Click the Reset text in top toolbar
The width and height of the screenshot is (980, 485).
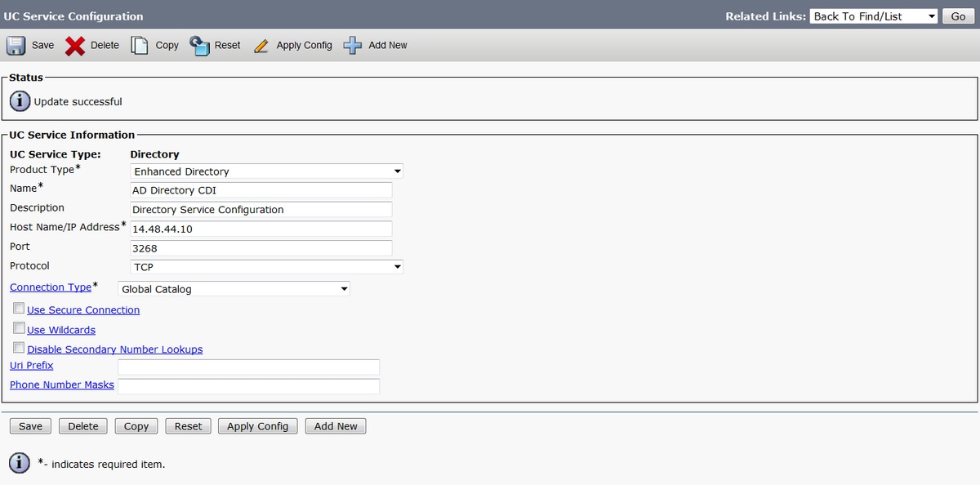pyautogui.click(x=227, y=45)
